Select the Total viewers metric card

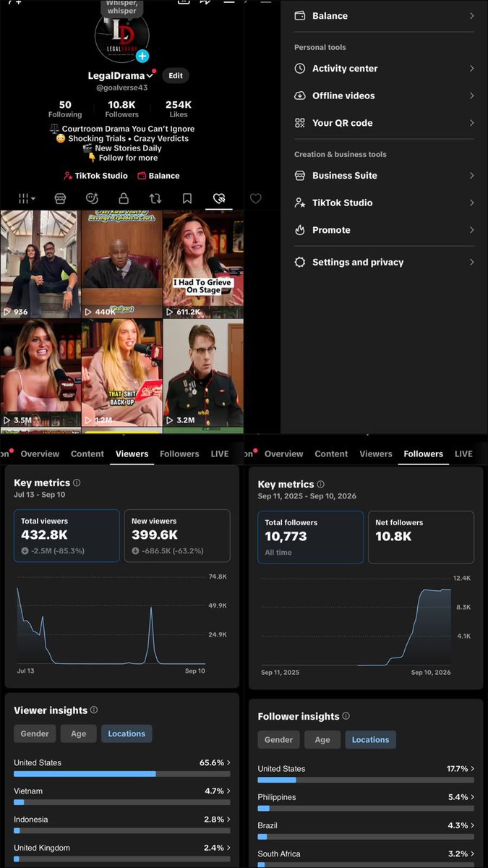(x=67, y=536)
